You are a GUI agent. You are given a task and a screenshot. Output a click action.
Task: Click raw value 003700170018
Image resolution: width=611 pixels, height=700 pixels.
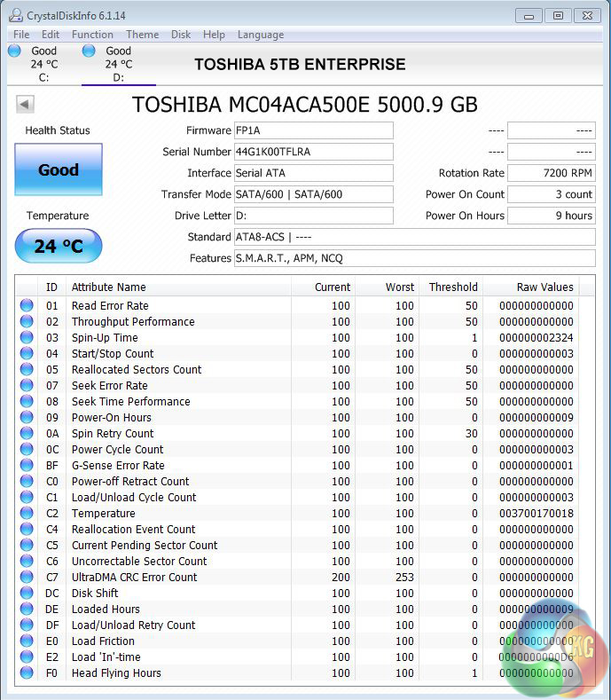536,514
